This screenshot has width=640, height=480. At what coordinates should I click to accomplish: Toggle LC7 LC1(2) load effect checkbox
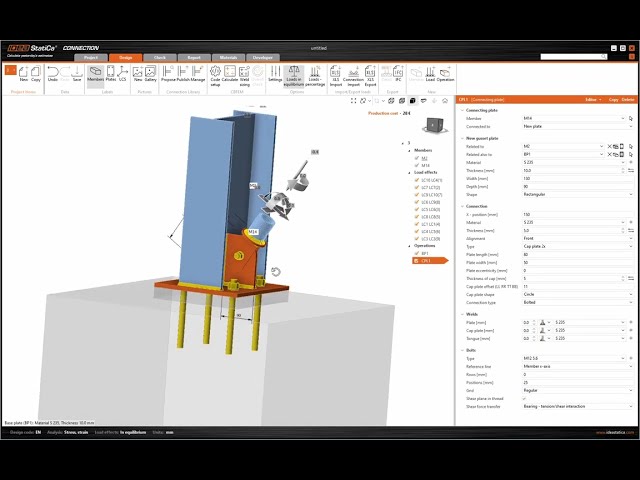point(417,187)
